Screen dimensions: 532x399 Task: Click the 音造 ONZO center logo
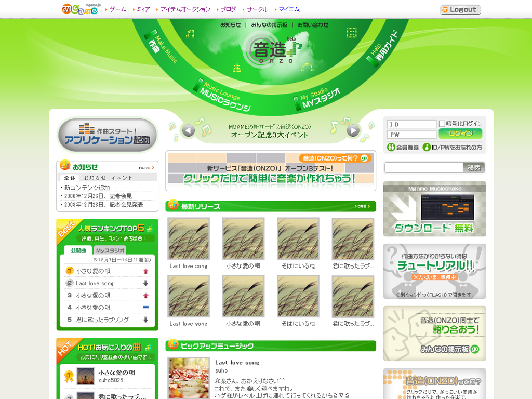pos(273,50)
